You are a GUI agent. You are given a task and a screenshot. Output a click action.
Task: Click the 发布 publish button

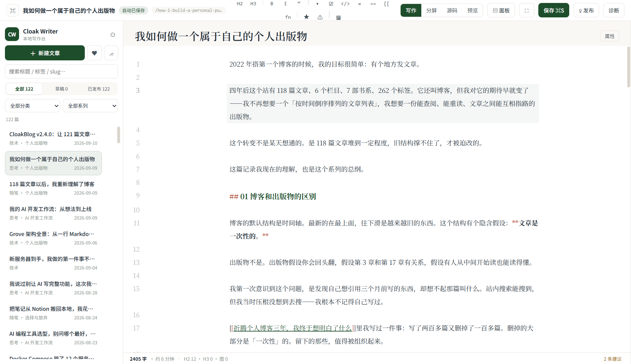pyautogui.click(x=586, y=11)
